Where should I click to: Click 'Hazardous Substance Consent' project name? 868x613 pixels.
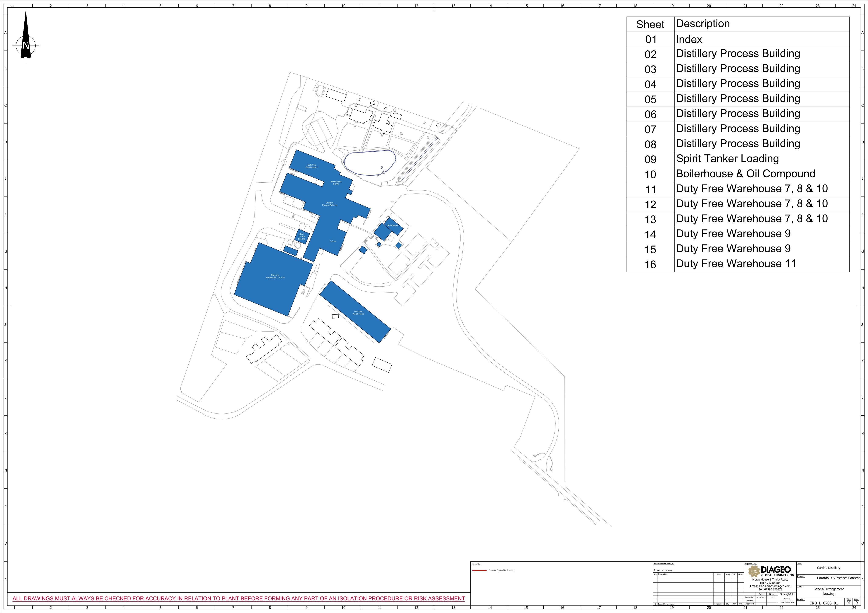point(838,578)
